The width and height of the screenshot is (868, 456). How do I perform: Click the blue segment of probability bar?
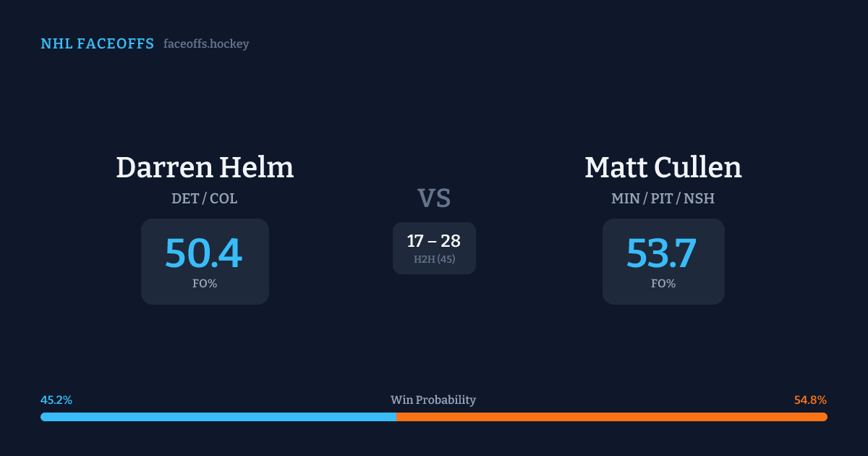pos(217,417)
